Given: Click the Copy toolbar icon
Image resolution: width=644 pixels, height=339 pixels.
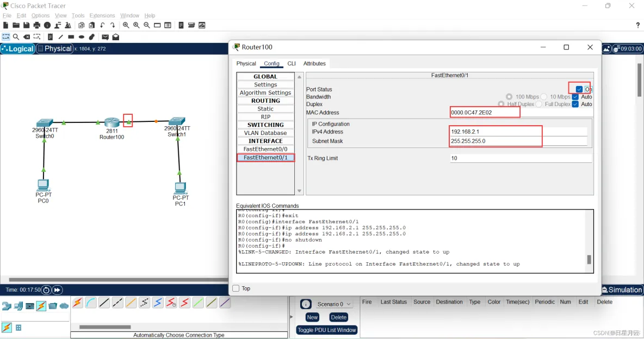Looking at the screenshot, I should pyautogui.click(x=82, y=26).
